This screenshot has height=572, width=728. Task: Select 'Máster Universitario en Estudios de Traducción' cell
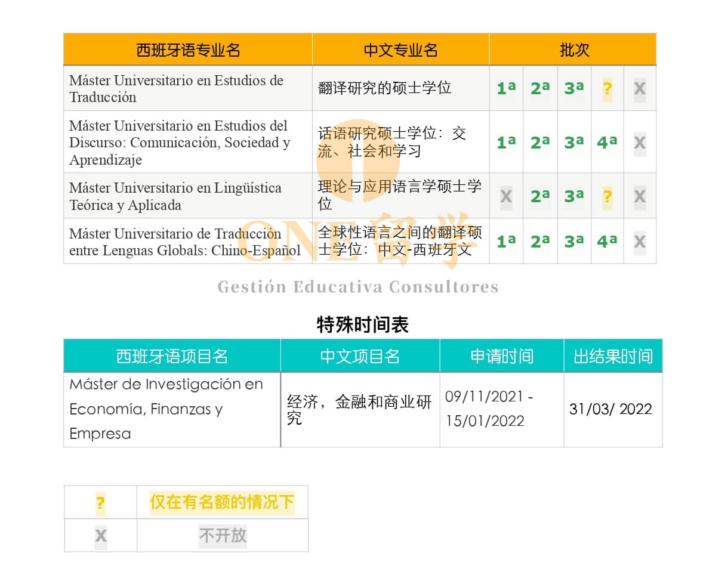point(188,88)
